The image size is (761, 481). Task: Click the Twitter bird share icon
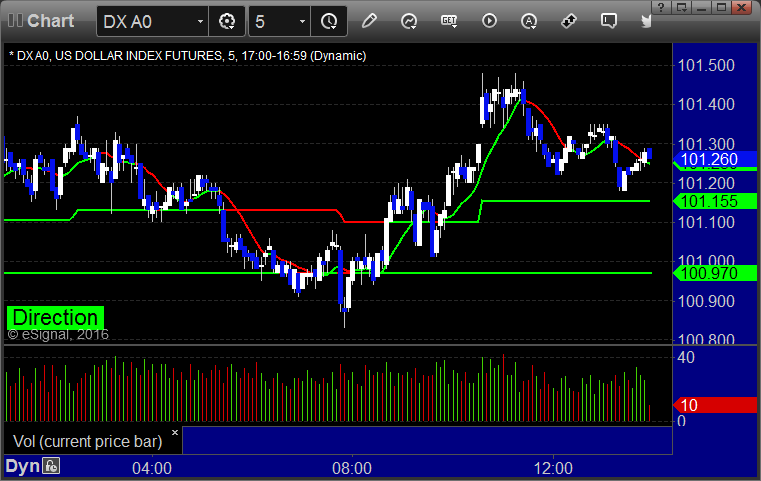[646, 21]
